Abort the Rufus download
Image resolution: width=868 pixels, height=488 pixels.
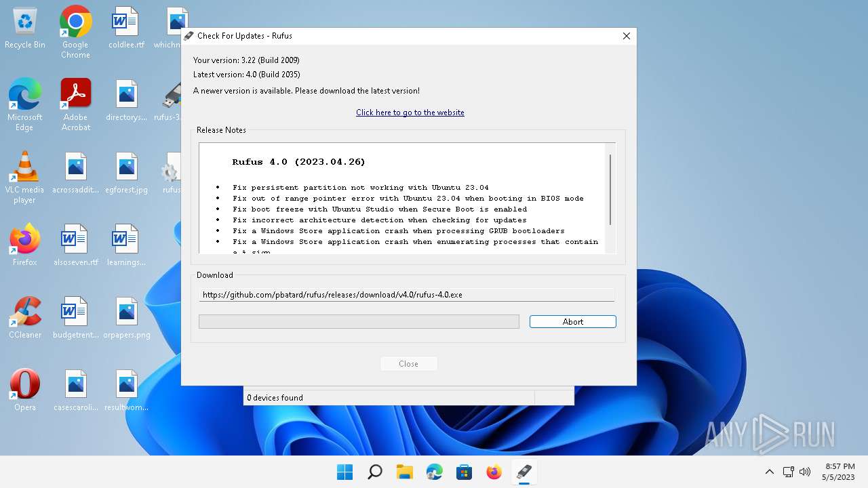point(573,322)
